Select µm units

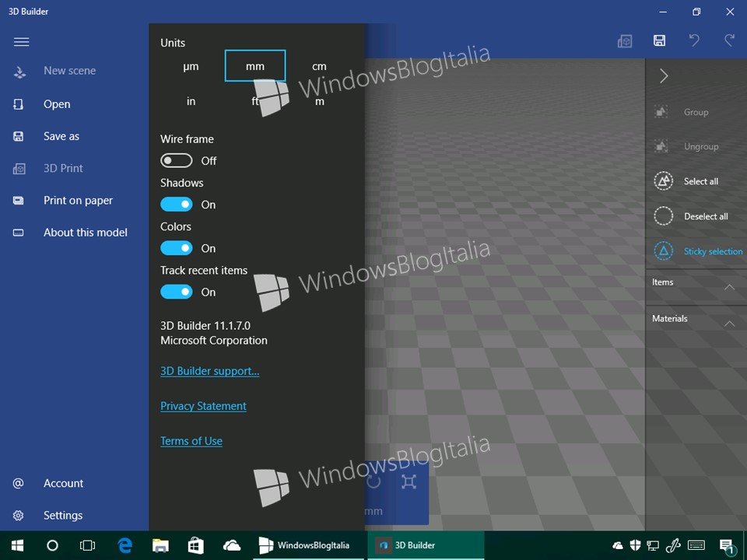point(191,66)
